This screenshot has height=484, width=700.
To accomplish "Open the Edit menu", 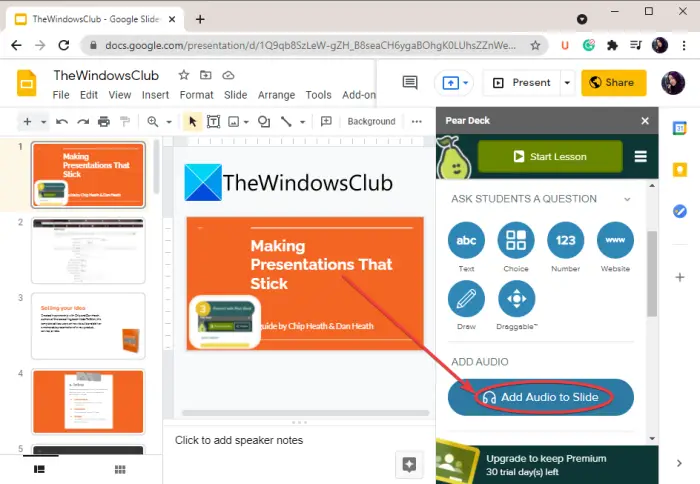I will (89, 95).
